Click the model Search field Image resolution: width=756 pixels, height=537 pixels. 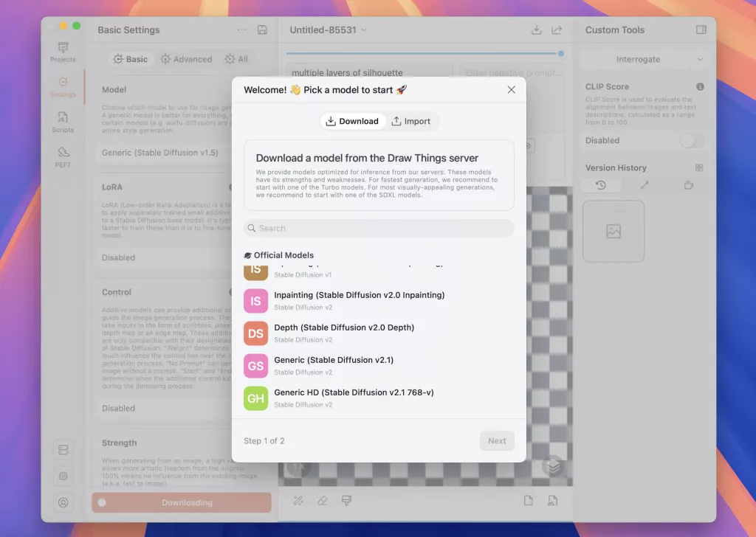point(379,228)
